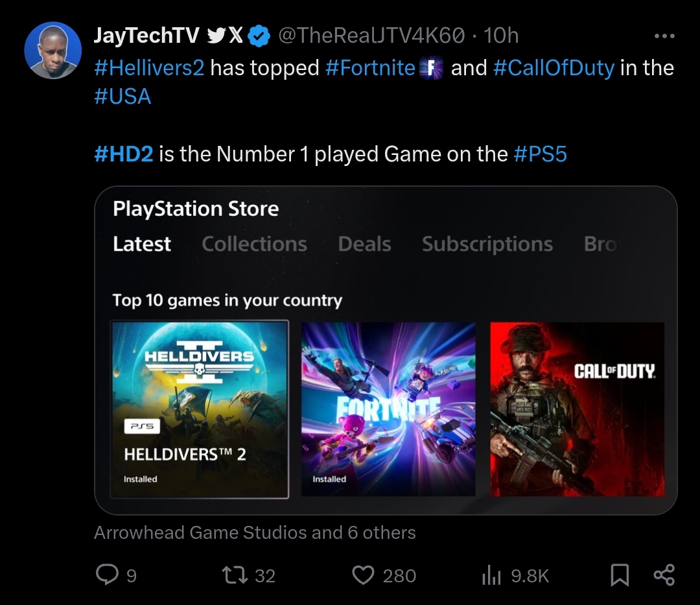Bookmark this tweet
700x605 pixels.
click(620, 575)
